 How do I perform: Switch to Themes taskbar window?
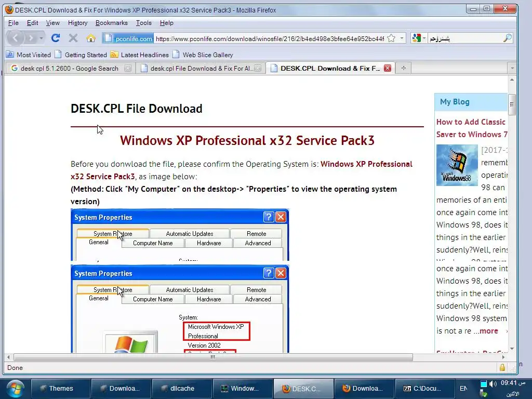pos(61,389)
